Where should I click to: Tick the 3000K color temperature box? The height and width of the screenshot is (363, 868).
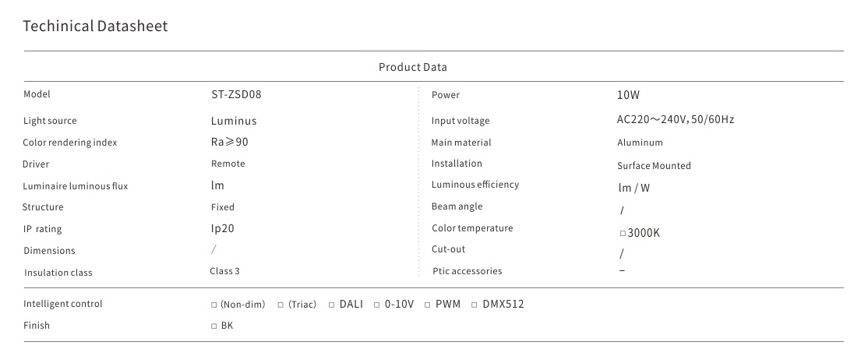pos(622,233)
